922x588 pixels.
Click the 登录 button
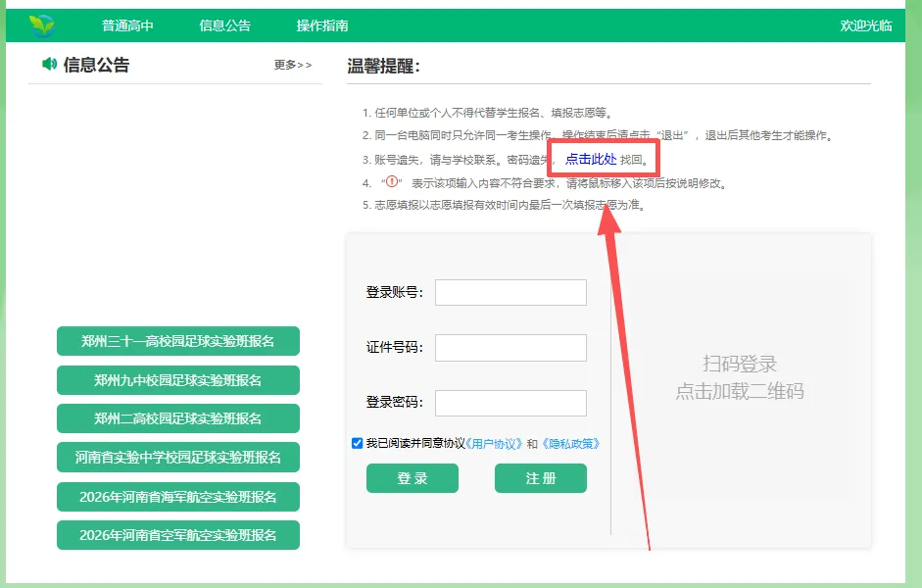click(412, 478)
